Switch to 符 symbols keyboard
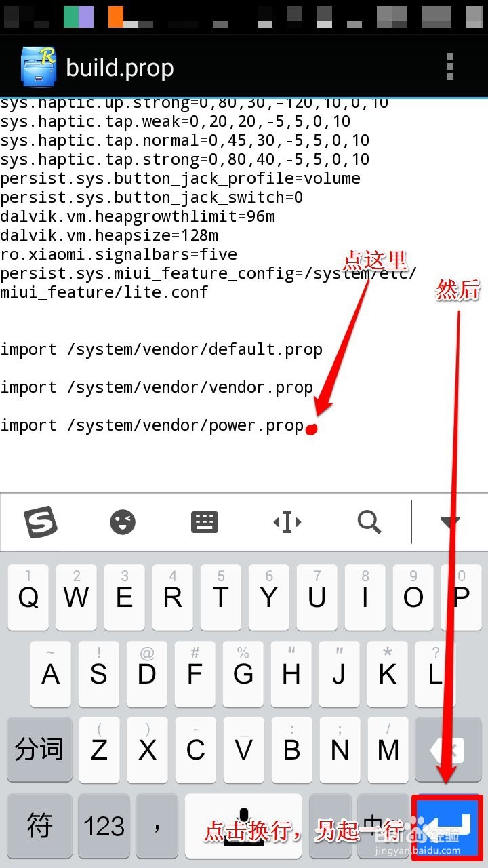 39,826
